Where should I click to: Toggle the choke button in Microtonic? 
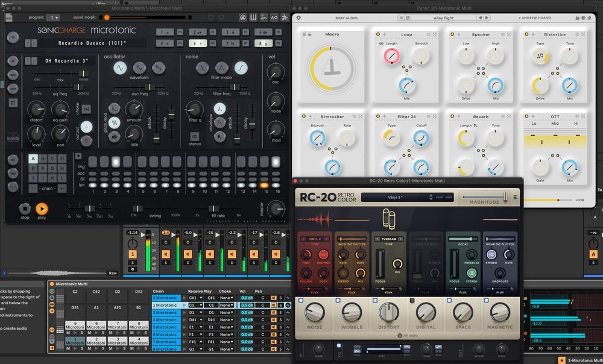click(86, 109)
